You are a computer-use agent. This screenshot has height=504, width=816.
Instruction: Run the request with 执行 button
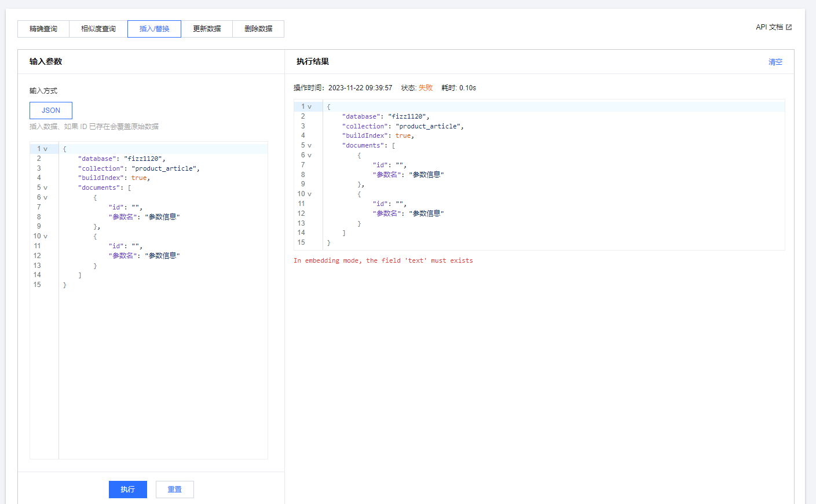tap(128, 490)
